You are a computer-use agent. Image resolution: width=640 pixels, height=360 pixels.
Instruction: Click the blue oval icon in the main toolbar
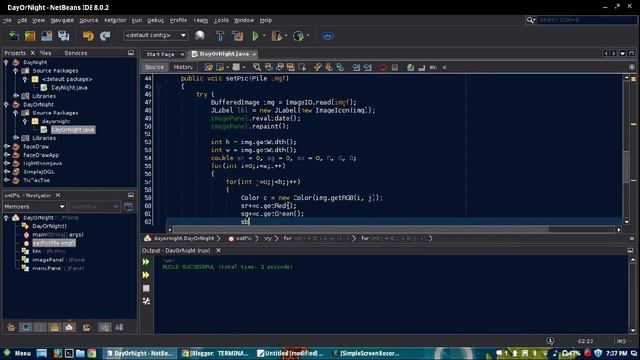pos(328,36)
